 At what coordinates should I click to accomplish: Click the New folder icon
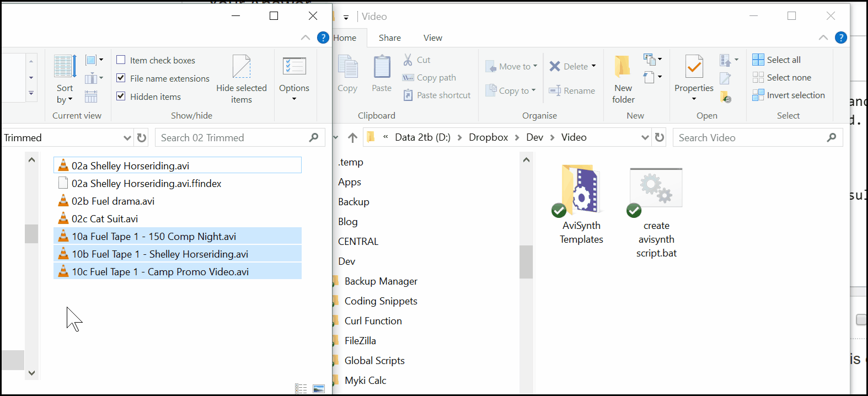pos(623,66)
